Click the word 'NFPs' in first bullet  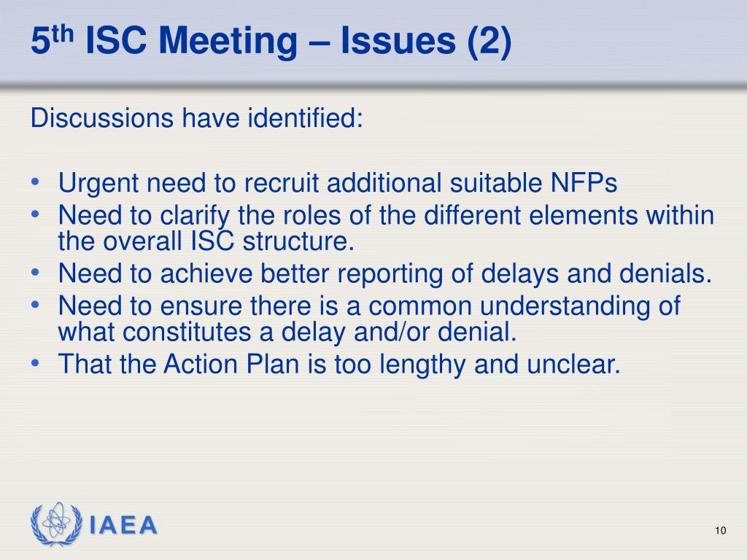[x=584, y=182]
